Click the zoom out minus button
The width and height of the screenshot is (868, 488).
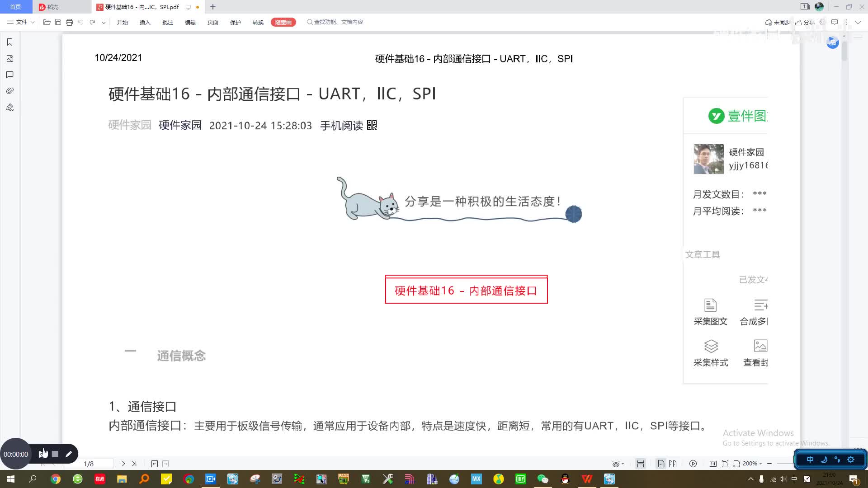(x=769, y=464)
